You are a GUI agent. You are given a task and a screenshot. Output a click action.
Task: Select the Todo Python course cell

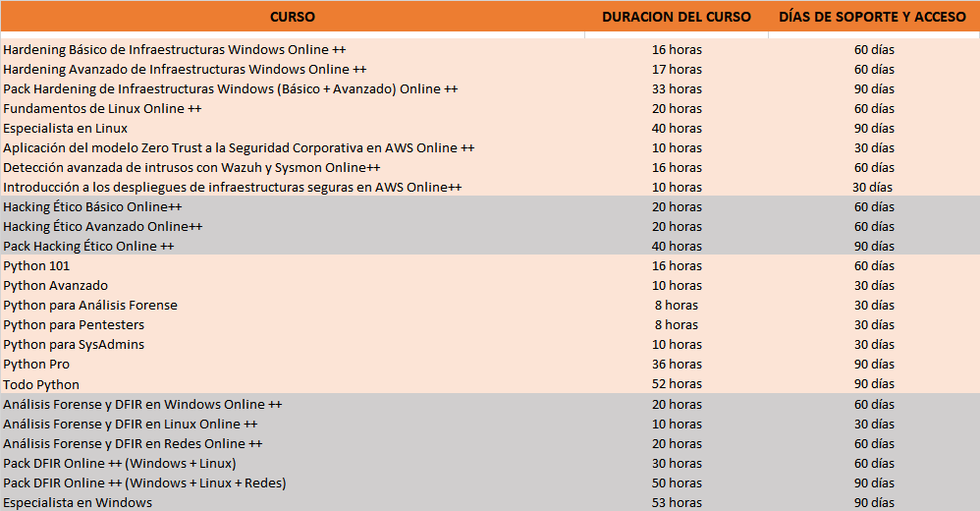[x=40, y=384]
